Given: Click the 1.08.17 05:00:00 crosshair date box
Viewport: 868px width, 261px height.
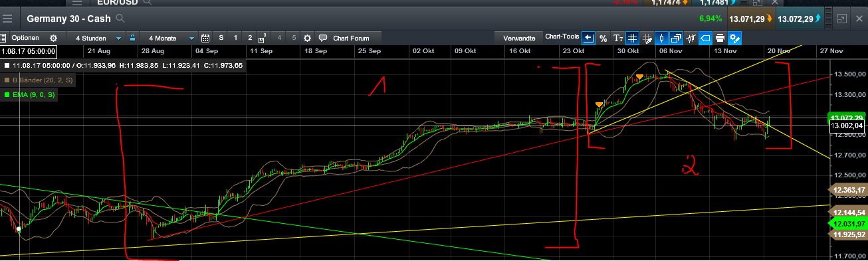Looking at the screenshot, I should 28,51.
